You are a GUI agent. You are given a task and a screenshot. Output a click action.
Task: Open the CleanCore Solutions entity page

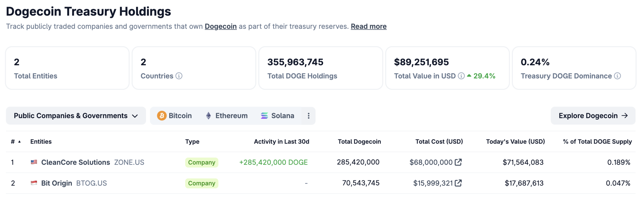click(x=75, y=162)
